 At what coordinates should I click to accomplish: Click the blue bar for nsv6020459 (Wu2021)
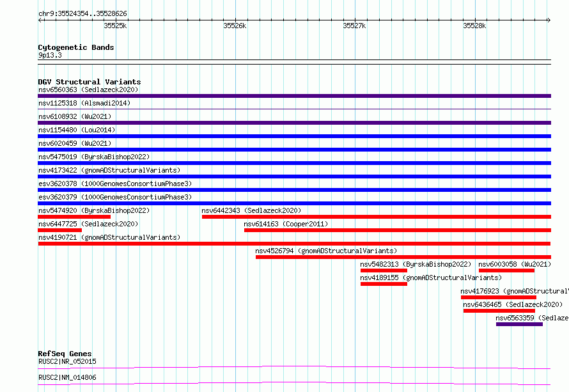(x=294, y=150)
